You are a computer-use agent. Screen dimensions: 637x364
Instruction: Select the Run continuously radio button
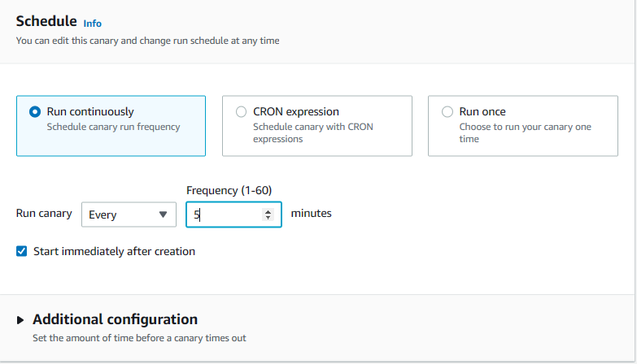pyautogui.click(x=35, y=112)
